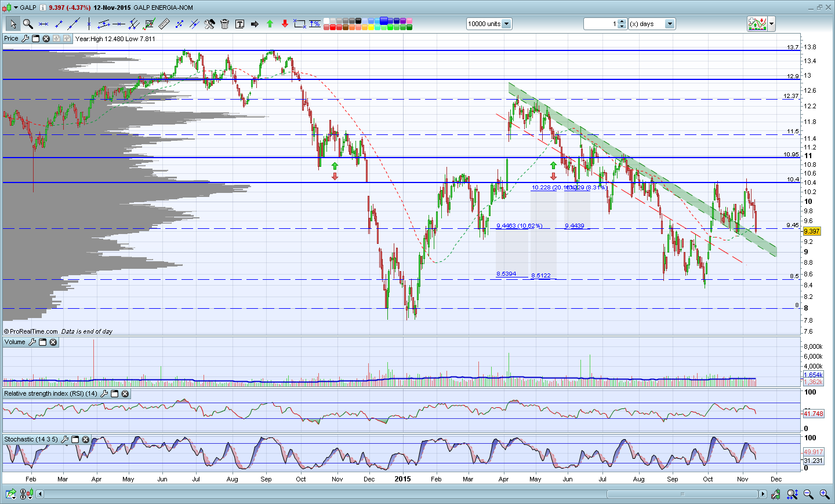The height and width of the screenshot is (504, 835).
Task: Maximize the Volume panel window
Action: coord(43,342)
